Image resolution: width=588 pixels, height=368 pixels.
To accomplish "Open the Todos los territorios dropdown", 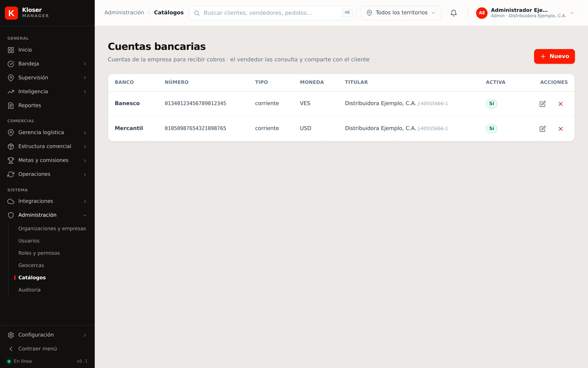I will (401, 13).
